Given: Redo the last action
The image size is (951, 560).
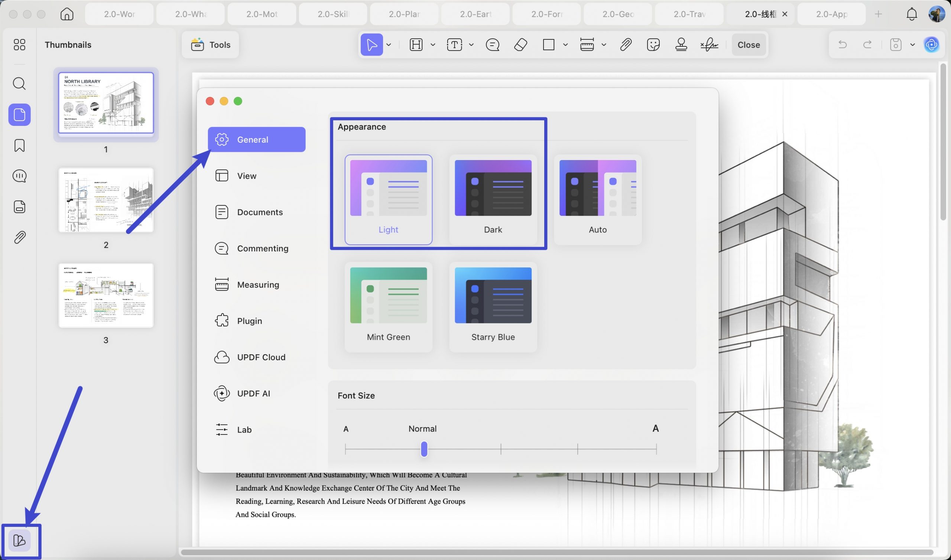Looking at the screenshot, I should coord(867,45).
